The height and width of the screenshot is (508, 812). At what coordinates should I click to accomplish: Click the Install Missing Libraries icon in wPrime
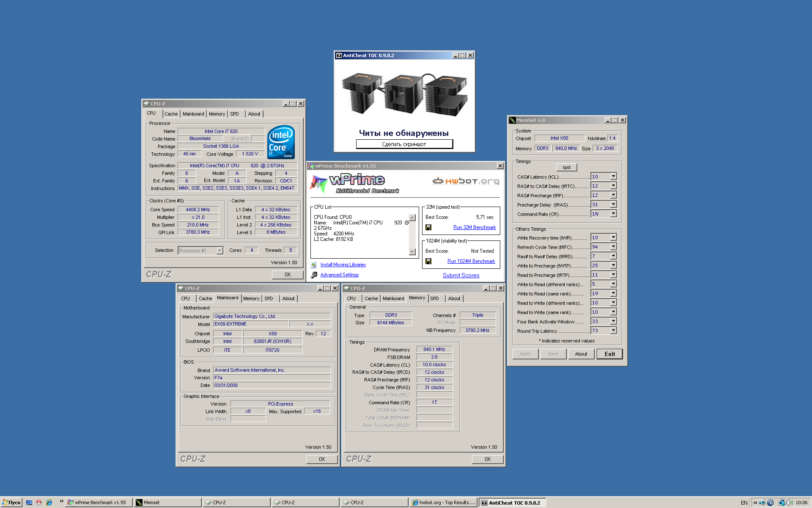(314, 265)
